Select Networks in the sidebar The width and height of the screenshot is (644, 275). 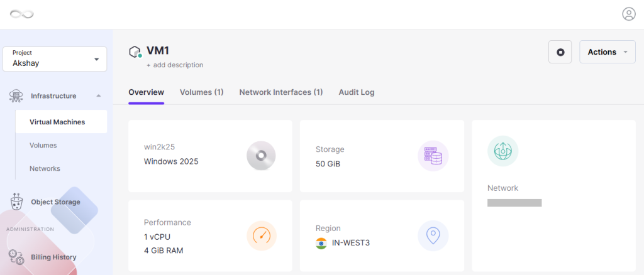tap(45, 168)
